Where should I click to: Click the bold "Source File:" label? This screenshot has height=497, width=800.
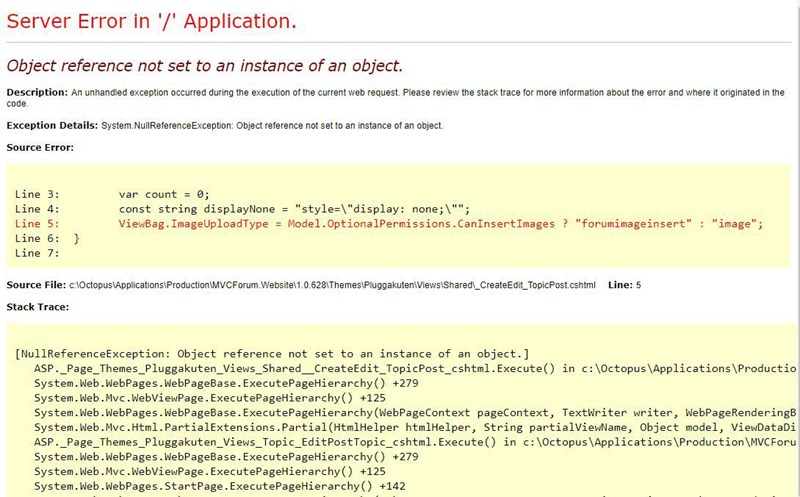tap(38, 285)
